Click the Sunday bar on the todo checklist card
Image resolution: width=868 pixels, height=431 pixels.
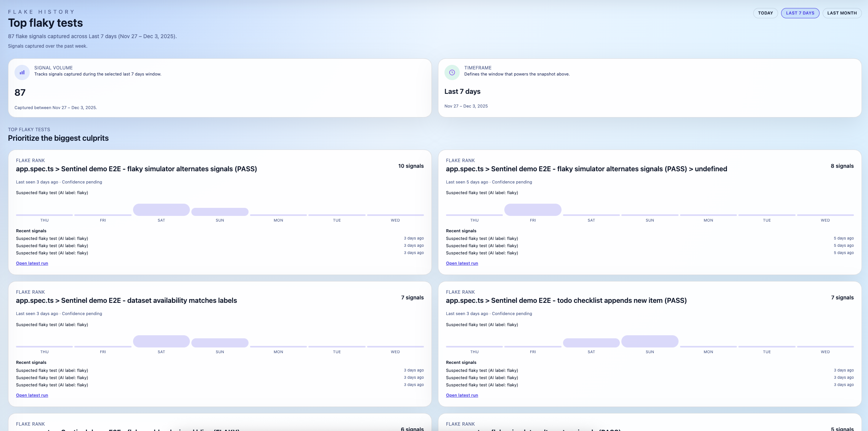(x=650, y=341)
